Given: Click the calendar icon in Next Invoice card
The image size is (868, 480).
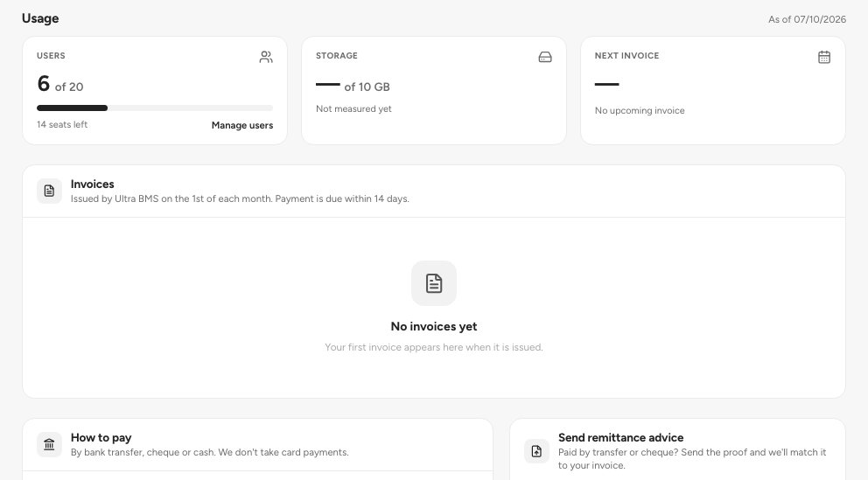Looking at the screenshot, I should click(x=823, y=57).
